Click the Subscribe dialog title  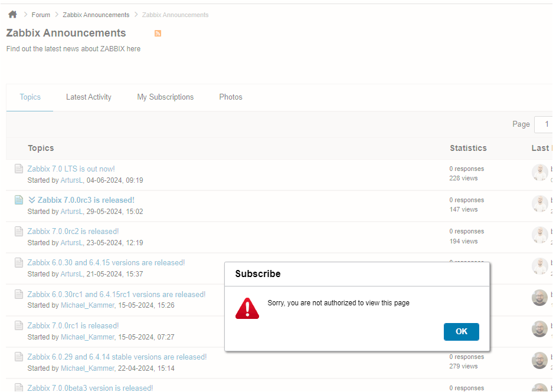(258, 274)
